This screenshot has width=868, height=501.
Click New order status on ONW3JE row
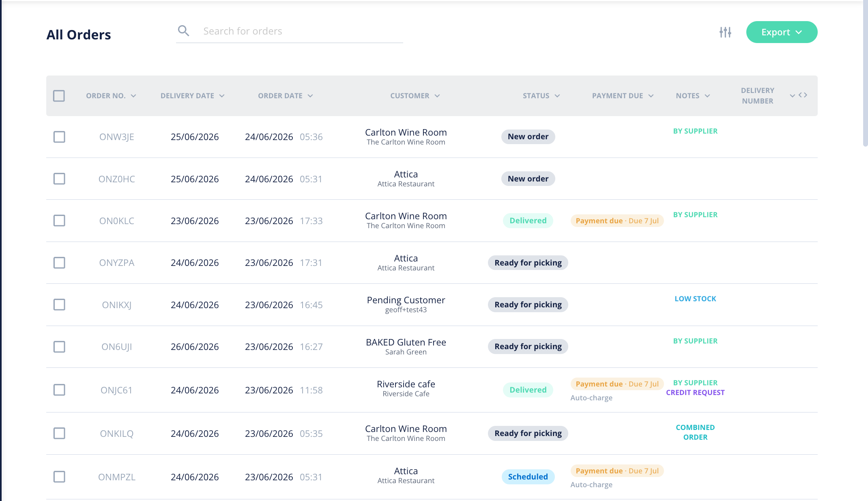528,137
